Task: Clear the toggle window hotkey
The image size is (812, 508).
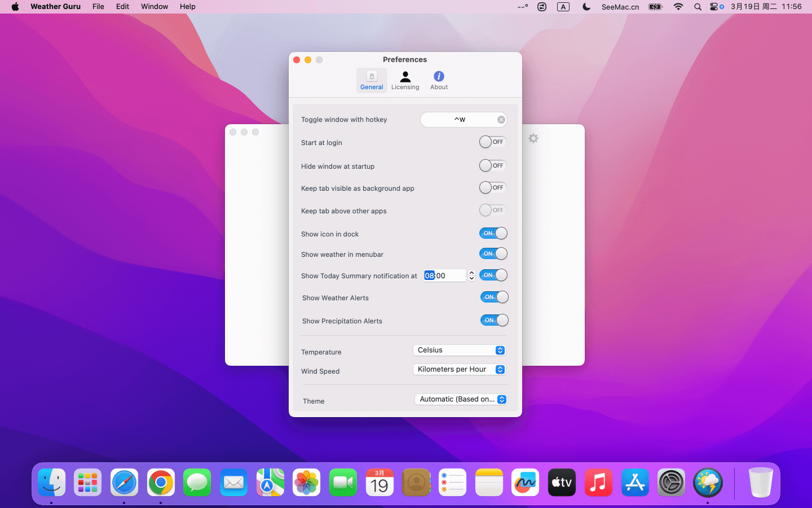Action: click(501, 120)
